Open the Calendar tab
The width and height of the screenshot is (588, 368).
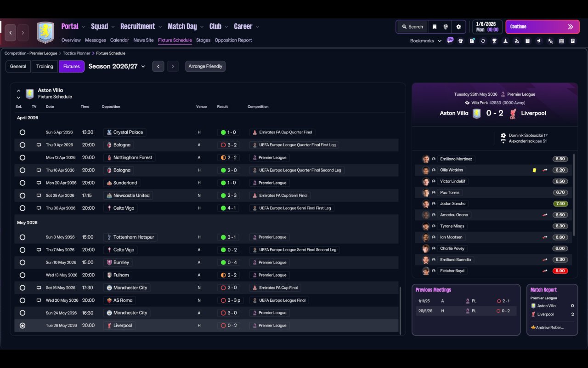(x=119, y=40)
